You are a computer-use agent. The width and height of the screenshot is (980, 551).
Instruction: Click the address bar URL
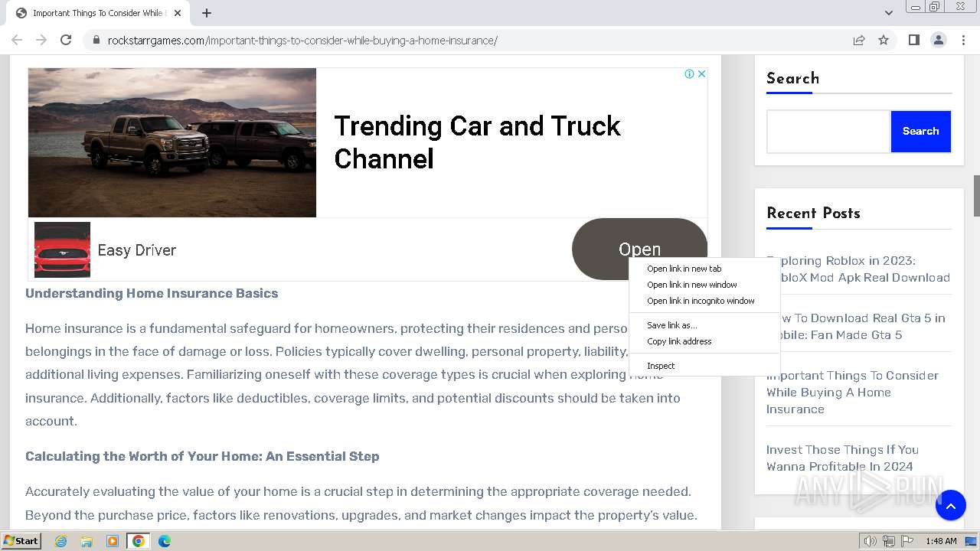pyautogui.click(x=302, y=40)
